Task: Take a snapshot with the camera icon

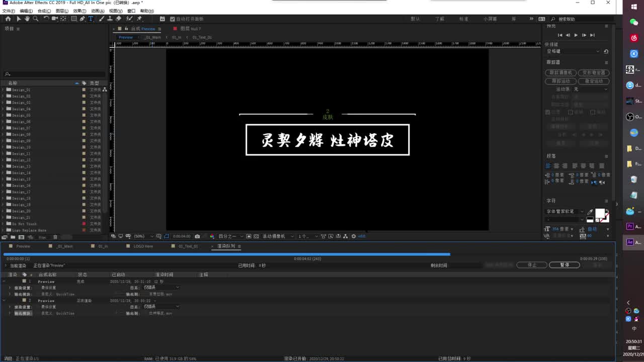Action: pyautogui.click(x=197, y=236)
